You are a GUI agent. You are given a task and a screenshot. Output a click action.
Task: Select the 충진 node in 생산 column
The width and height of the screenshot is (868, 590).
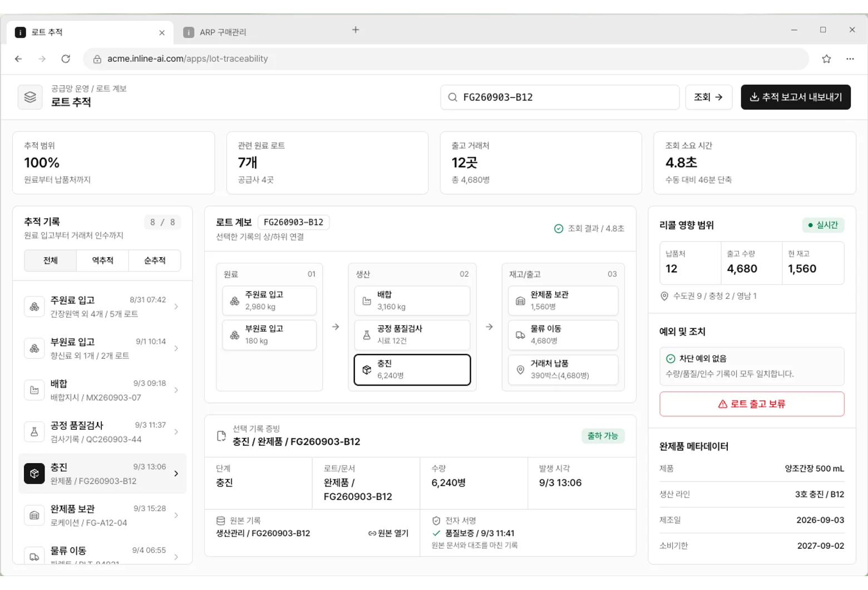412,370
